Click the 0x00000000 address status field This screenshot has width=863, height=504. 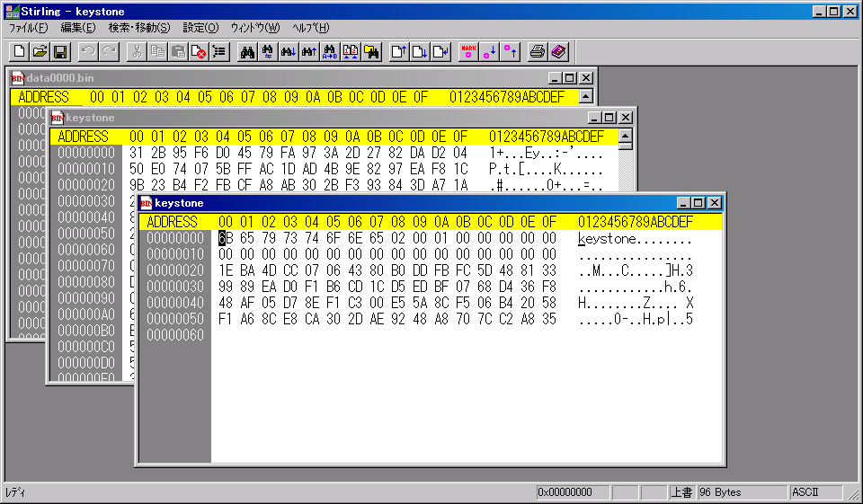coord(573,492)
